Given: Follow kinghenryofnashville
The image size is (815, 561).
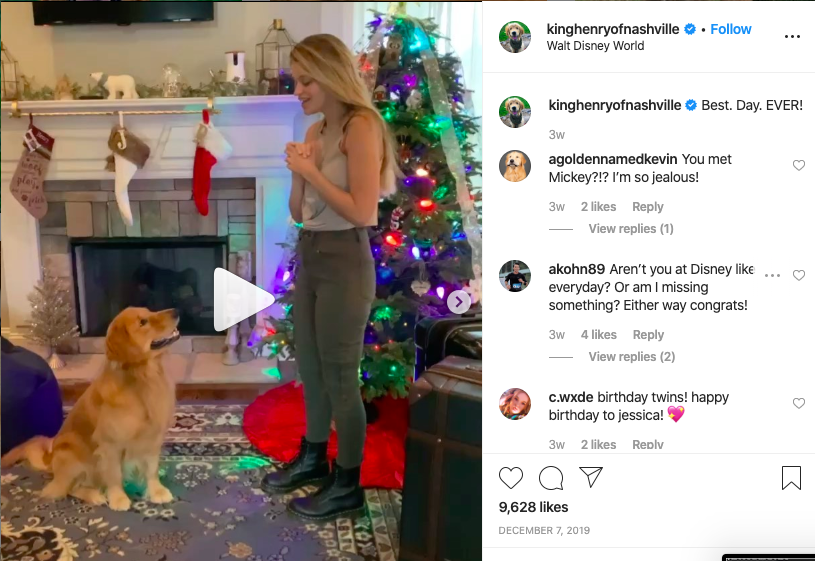Looking at the screenshot, I should point(731,29).
